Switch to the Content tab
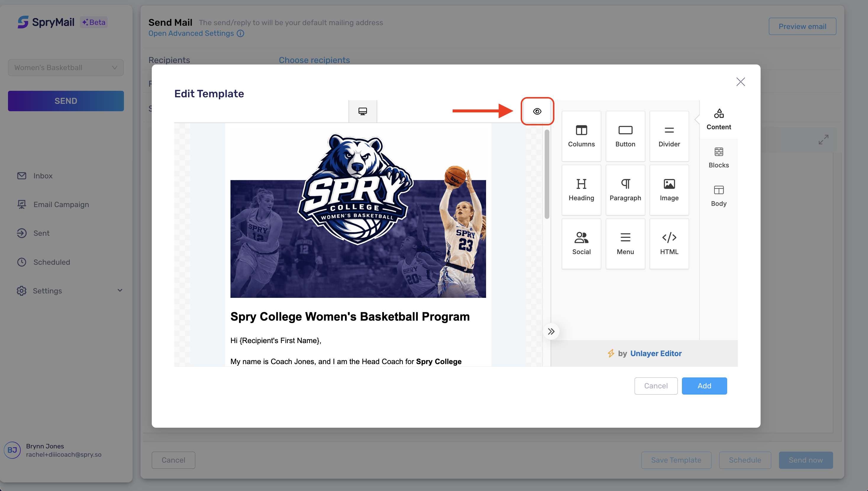Viewport: 868px width, 491px height. click(x=719, y=119)
